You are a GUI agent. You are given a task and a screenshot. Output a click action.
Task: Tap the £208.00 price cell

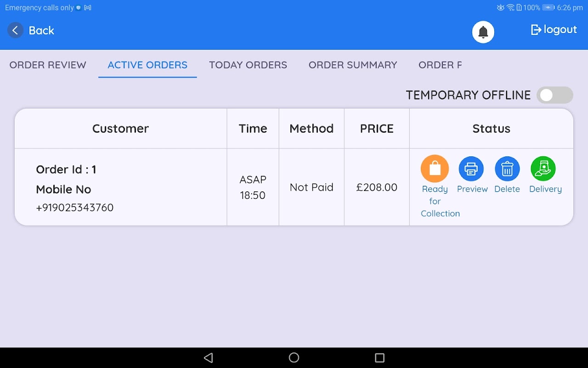[377, 187]
